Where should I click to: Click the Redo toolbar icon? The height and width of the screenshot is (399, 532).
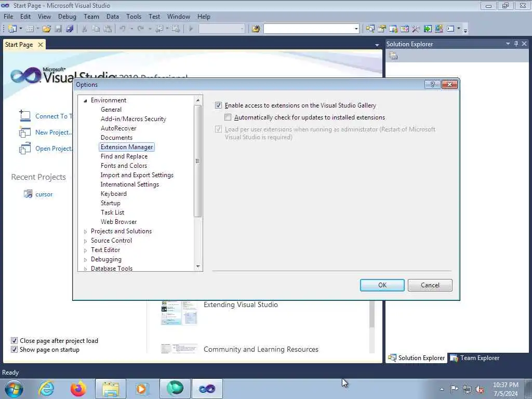[140, 29]
